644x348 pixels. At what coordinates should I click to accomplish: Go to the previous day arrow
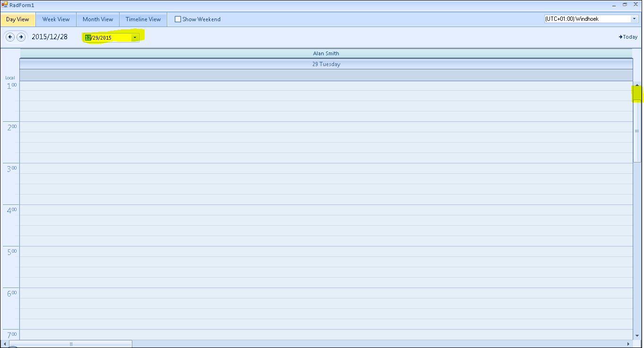[10, 37]
